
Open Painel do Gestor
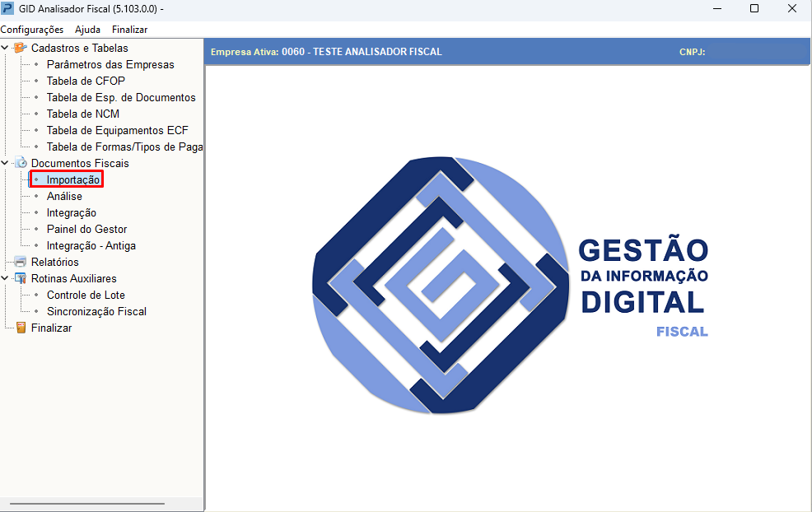(x=87, y=230)
